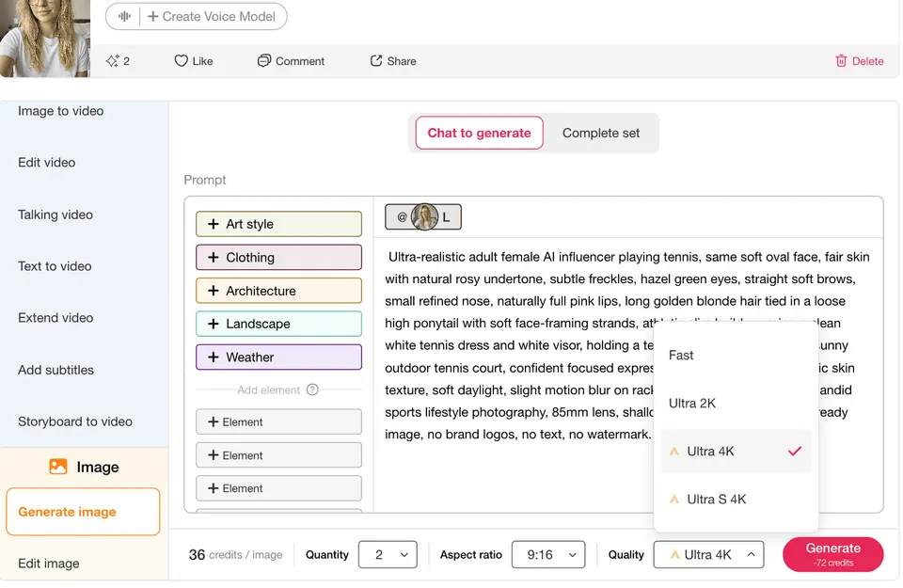
Task: Click the sparkle credits icon
Action: (112, 60)
